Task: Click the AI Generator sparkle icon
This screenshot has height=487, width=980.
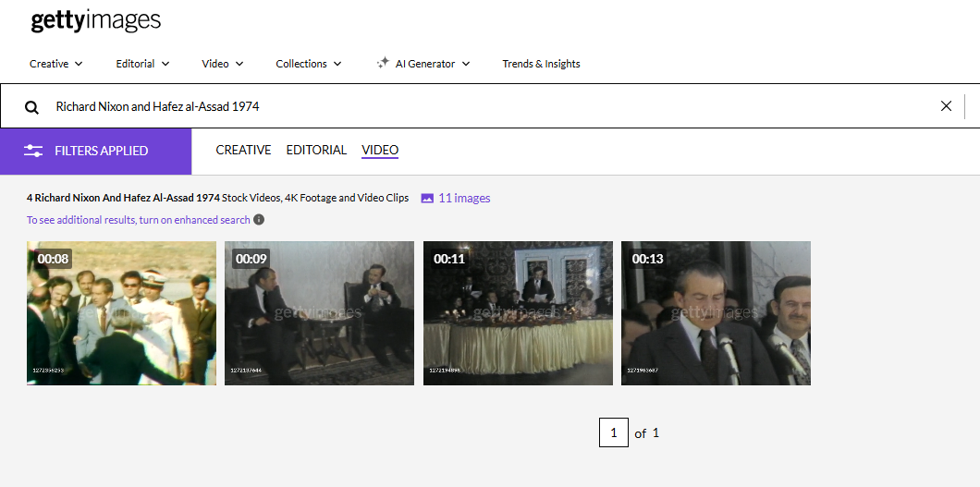Action: pyautogui.click(x=383, y=64)
